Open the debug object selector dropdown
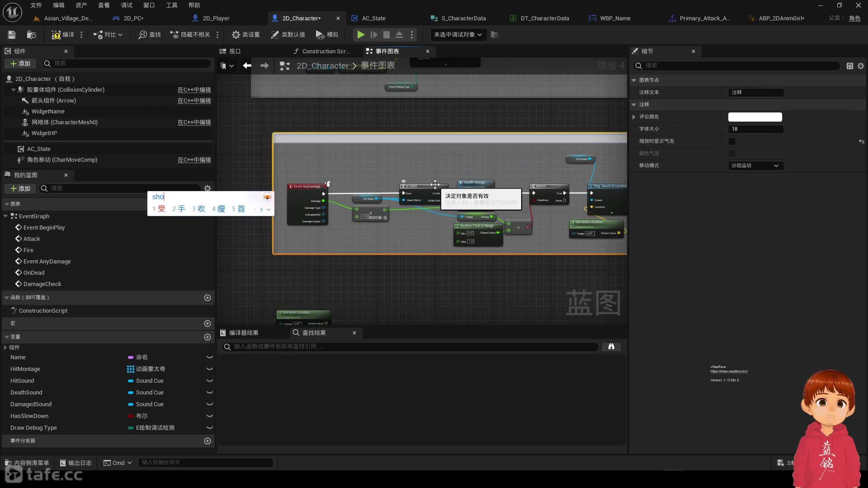The image size is (868, 488). coord(458,35)
